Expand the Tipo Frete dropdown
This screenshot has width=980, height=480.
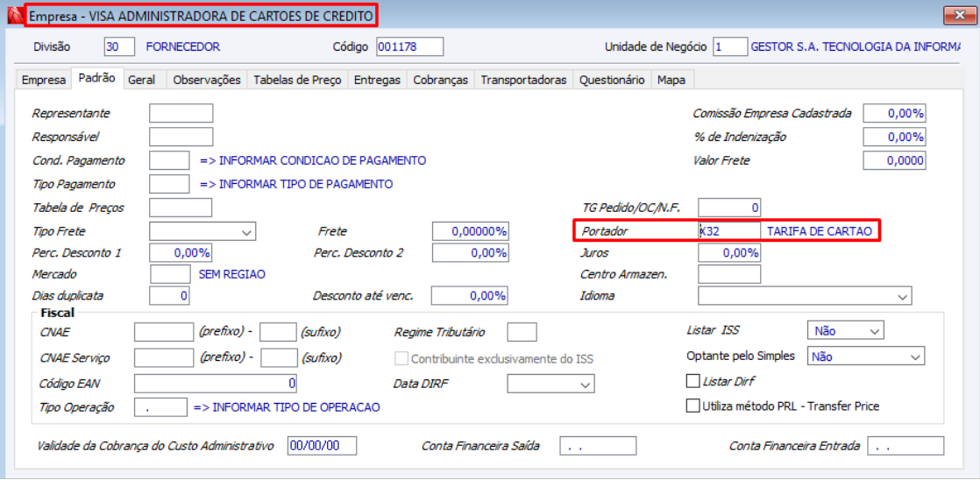click(245, 231)
